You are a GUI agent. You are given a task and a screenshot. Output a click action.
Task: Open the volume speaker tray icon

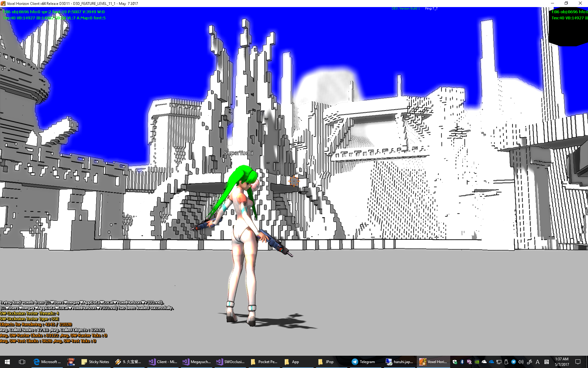click(x=521, y=362)
